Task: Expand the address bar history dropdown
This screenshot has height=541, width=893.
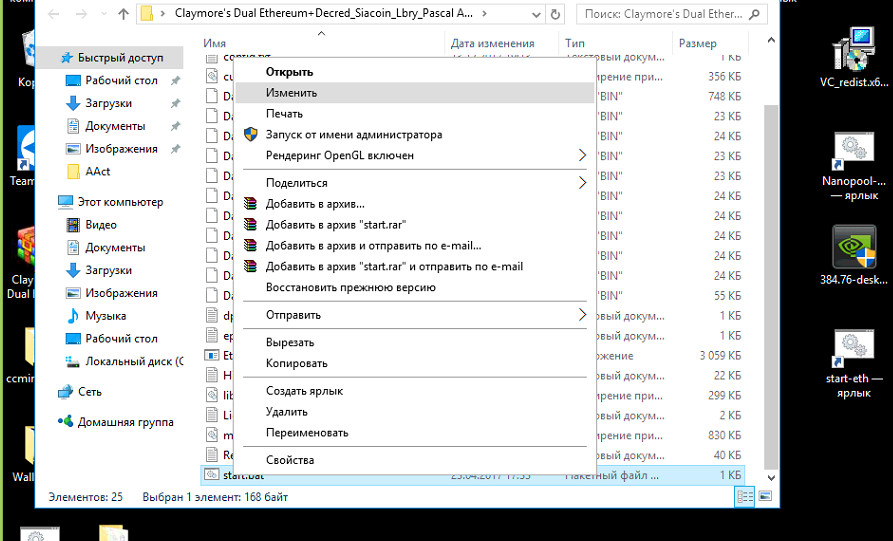Action: pyautogui.click(x=536, y=15)
